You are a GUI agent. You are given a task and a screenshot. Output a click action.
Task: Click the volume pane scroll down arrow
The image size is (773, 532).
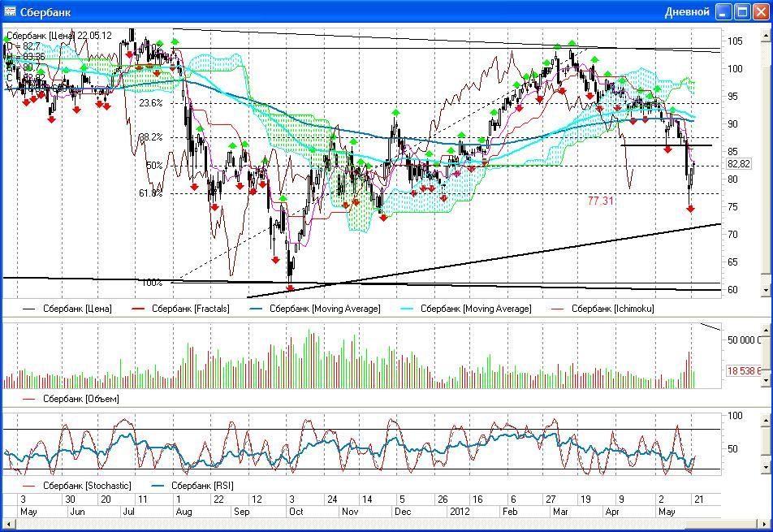(x=766, y=379)
